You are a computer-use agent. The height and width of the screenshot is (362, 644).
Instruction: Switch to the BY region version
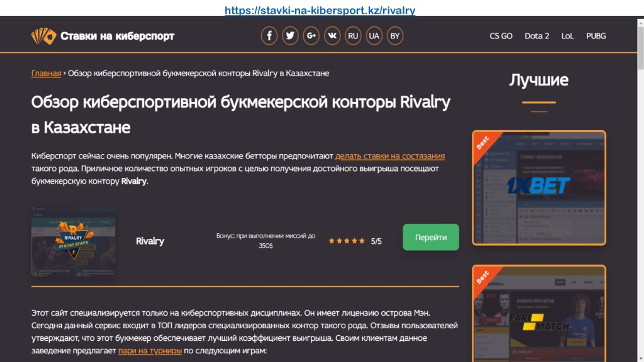395,36
